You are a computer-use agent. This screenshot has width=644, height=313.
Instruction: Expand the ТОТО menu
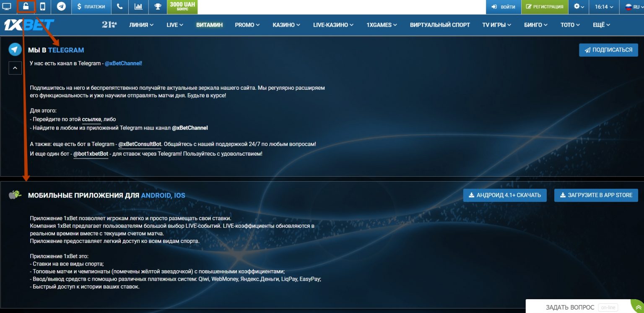pos(571,25)
